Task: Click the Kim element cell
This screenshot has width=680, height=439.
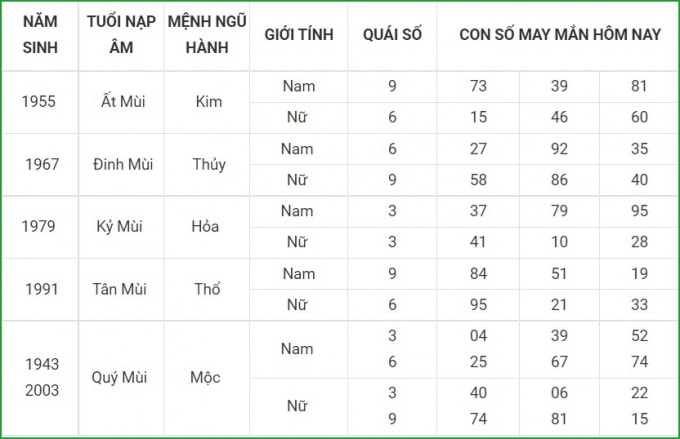Action: 209,102
